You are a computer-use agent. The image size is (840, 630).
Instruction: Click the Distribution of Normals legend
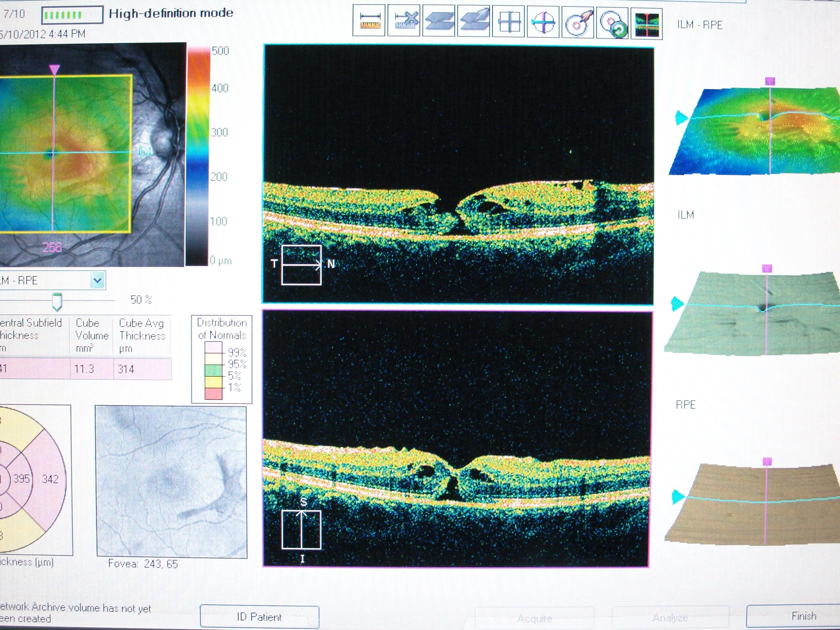222,359
